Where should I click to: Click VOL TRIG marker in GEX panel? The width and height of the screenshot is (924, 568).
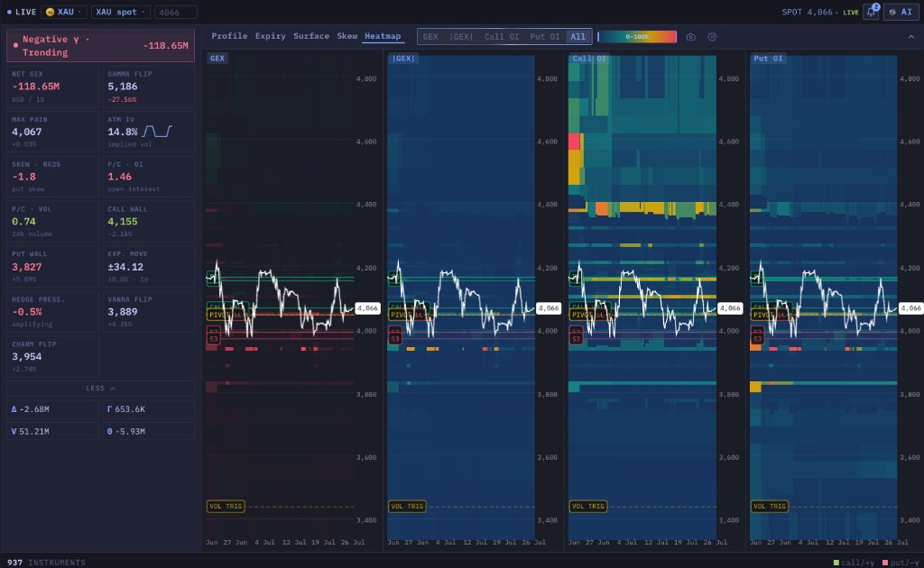coord(226,506)
